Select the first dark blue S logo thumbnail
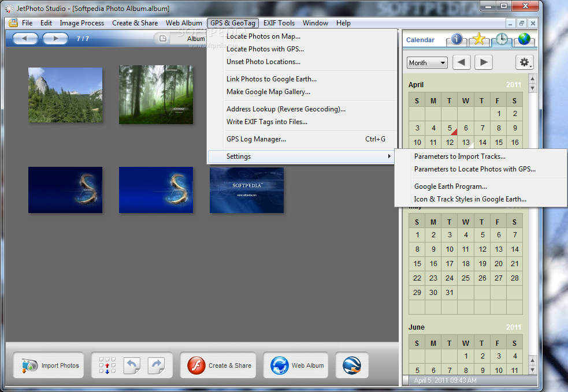The image size is (568, 392). pos(65,190)
